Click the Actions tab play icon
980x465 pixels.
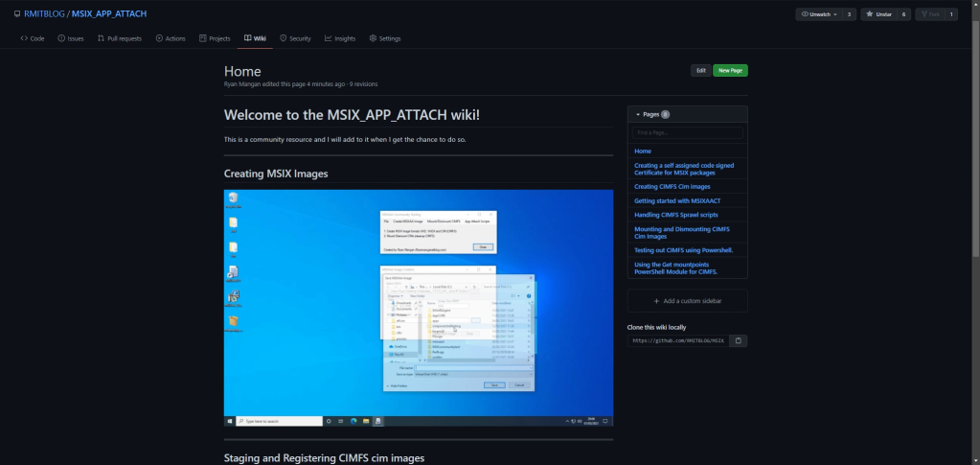point(159,38)
